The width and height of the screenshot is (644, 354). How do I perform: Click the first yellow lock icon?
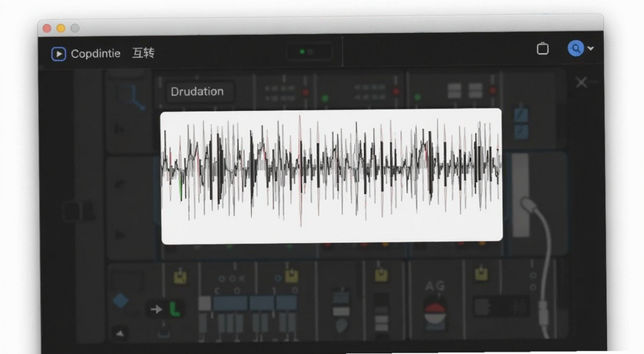[x=180, y=278]
